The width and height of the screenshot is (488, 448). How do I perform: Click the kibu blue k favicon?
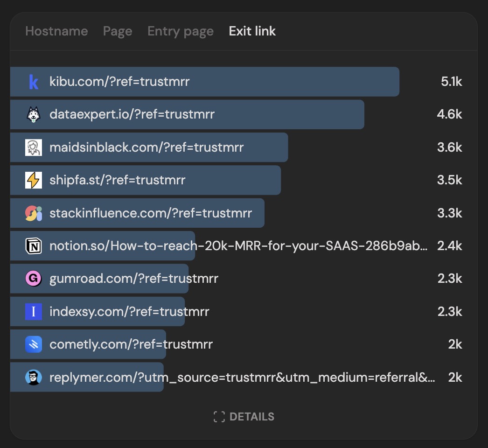[x=34, y=82]
